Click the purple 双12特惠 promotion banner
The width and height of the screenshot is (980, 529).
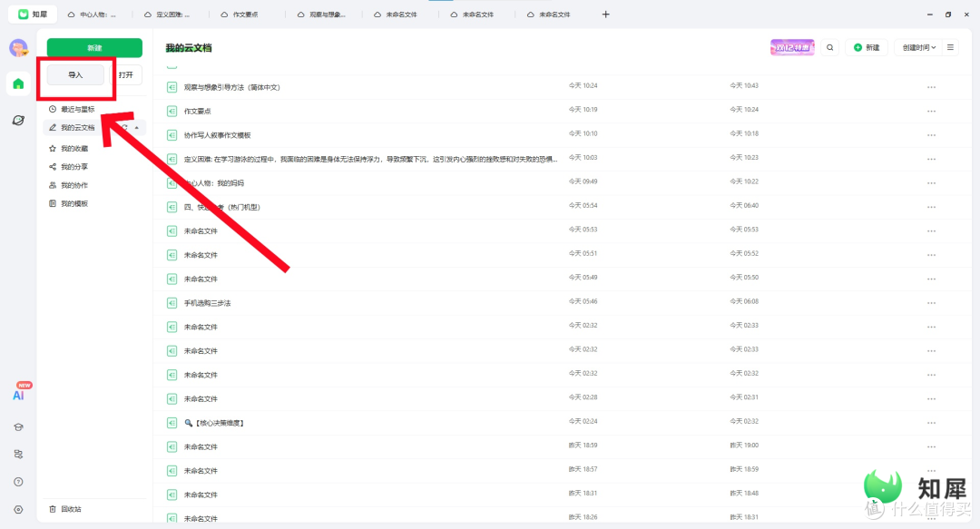tap(791, 47)
